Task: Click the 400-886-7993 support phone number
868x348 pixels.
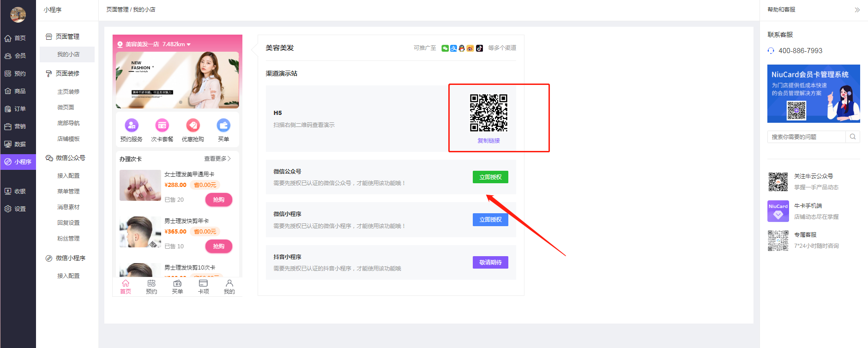Action: tap(800, 51)
